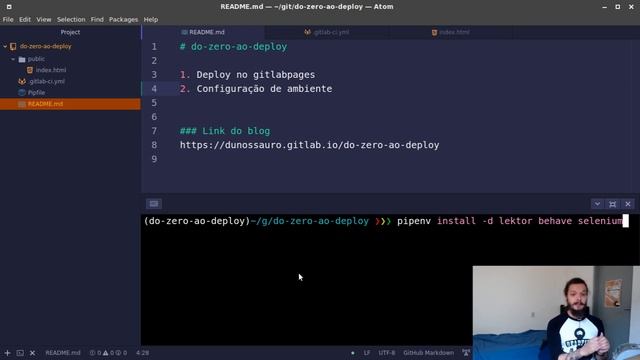Open .gitlab-ci.yml in the project tree
Viewport: 640px width, 360px height.
pyautogui.click(x=47, y=82)
